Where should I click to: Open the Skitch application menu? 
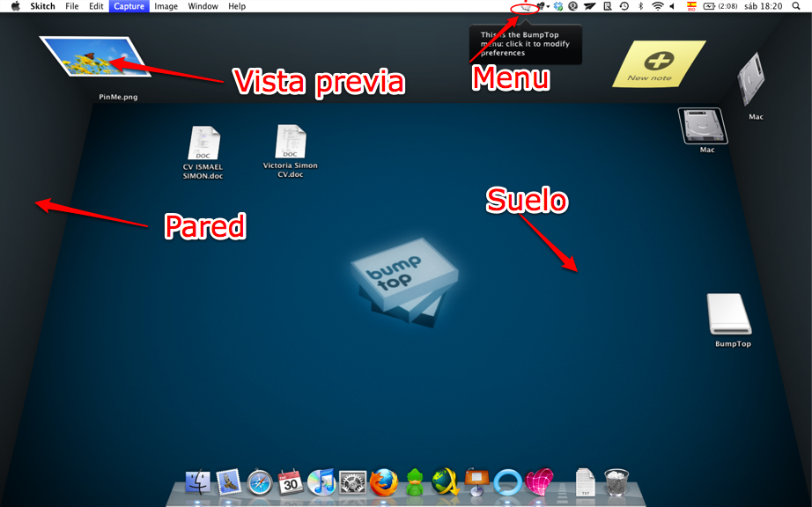click(42, 6)
